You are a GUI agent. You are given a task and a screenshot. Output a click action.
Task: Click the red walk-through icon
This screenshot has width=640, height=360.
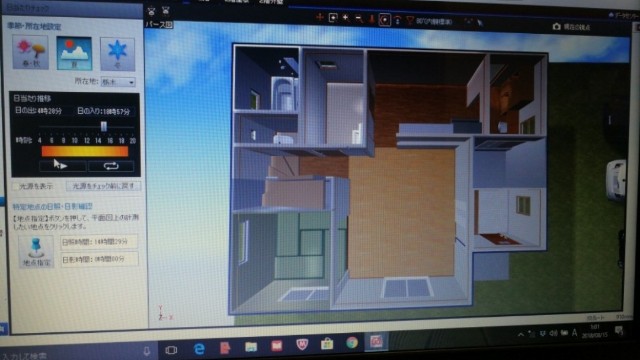(x=371, y=19)
